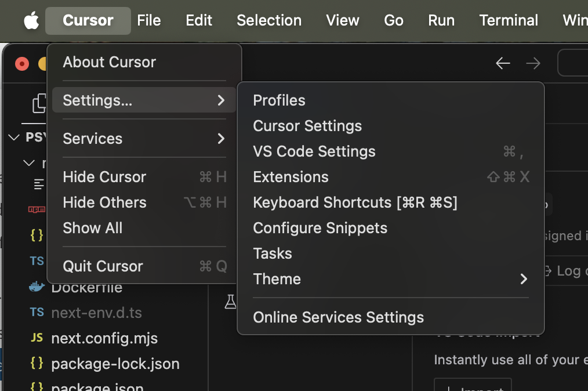This screenshot has height=391, width=588.
Task: Choose Quit Cursor from the menu
Action: 103,266
